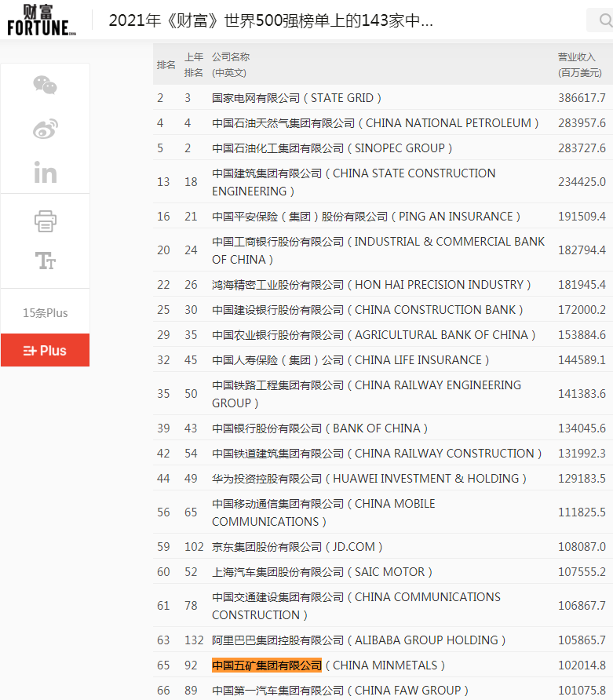The image size is (613, 700).
Task: Click revenue value 101075.8
Action: (582, 690)
